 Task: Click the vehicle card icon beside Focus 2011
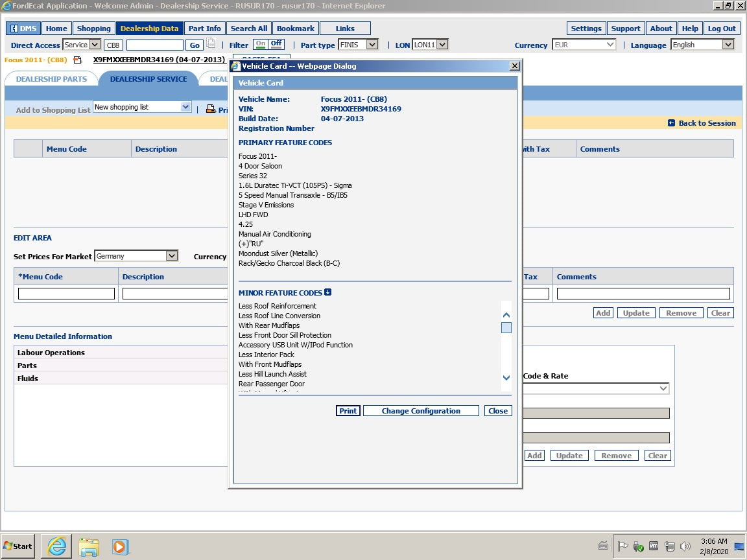pyautogui.click(x=78, y=60)
